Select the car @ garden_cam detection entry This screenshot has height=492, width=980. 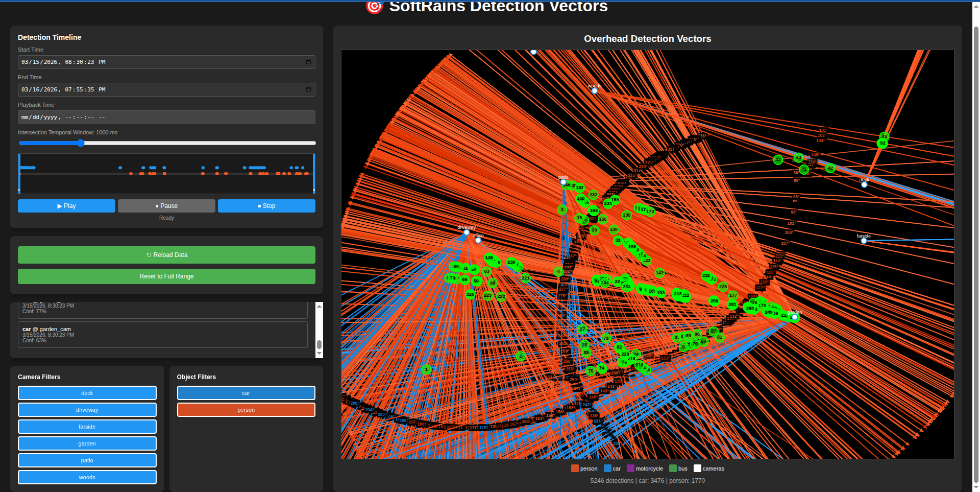tap(163, 335)
